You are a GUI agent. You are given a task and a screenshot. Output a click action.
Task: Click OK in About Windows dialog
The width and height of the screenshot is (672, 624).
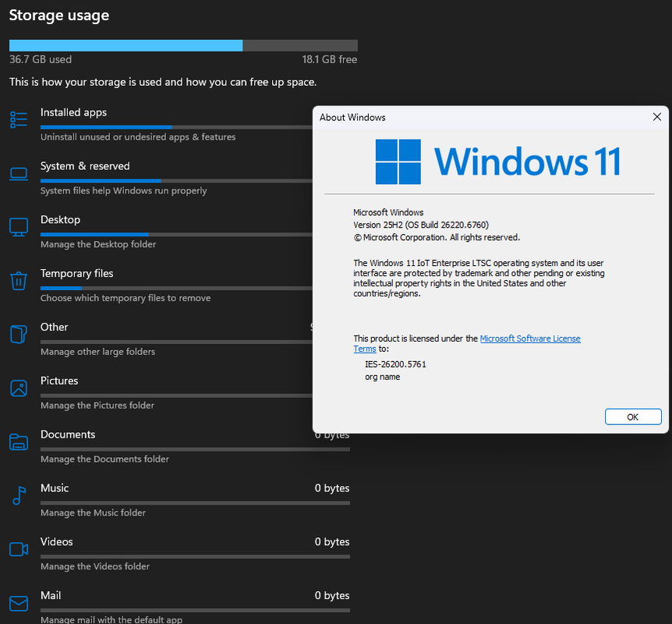point(633,417)
